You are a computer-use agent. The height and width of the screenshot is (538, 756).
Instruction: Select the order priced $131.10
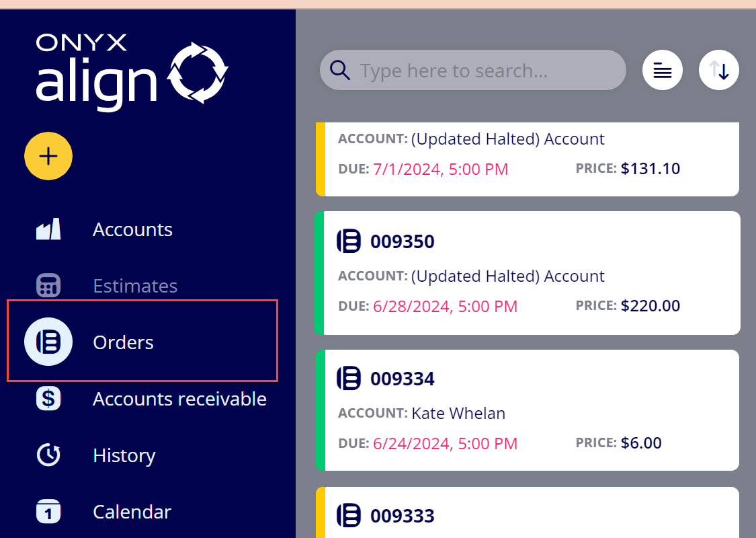click(528, 159)
